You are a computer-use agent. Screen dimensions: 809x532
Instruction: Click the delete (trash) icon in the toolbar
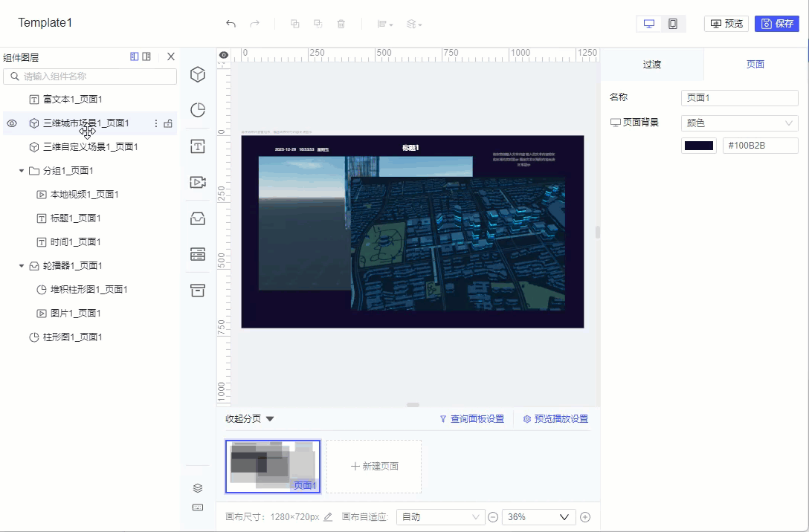pyautogui.click(x=341, y=23)
